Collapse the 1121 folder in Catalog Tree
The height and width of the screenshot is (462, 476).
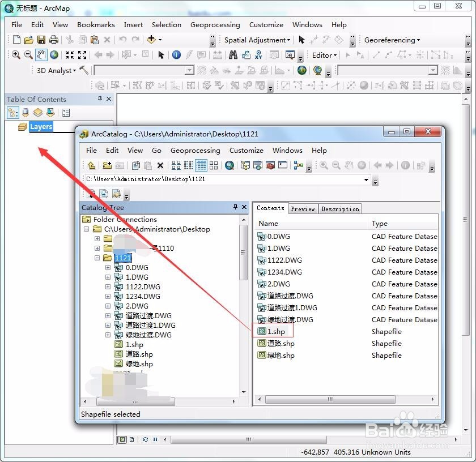(x=97, y=258)
